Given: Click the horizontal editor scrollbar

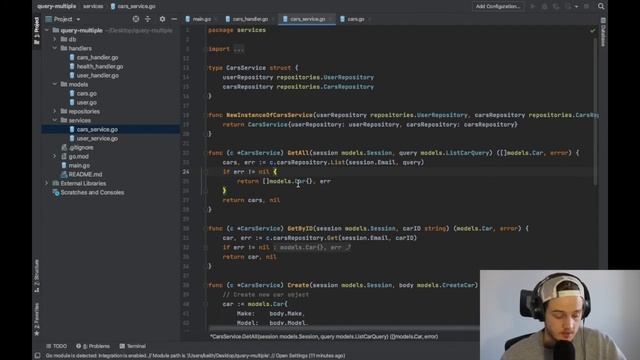Looking at the screenshot, I should pyautogui.click(x=344, y=328).
